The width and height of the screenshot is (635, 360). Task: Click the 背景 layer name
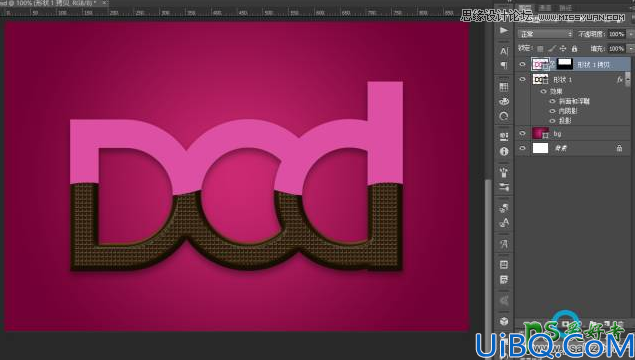click(560, 149)
